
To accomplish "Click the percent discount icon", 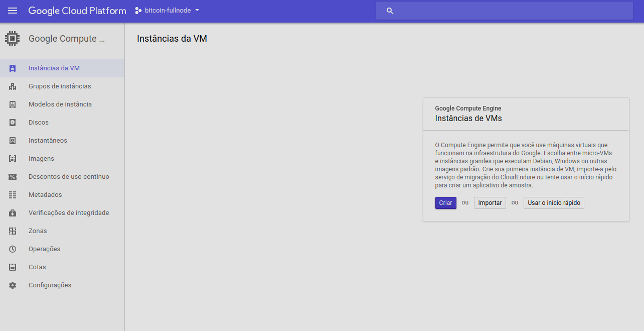I will point(13,177).
